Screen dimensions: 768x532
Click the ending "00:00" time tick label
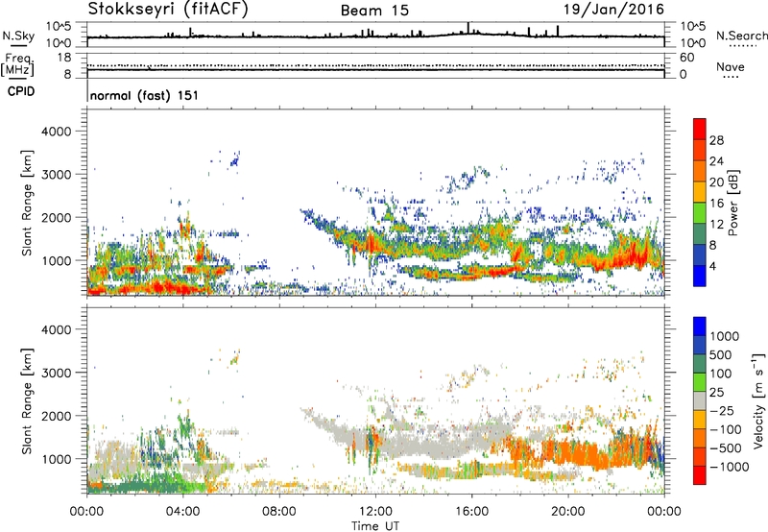click(664, 512)
